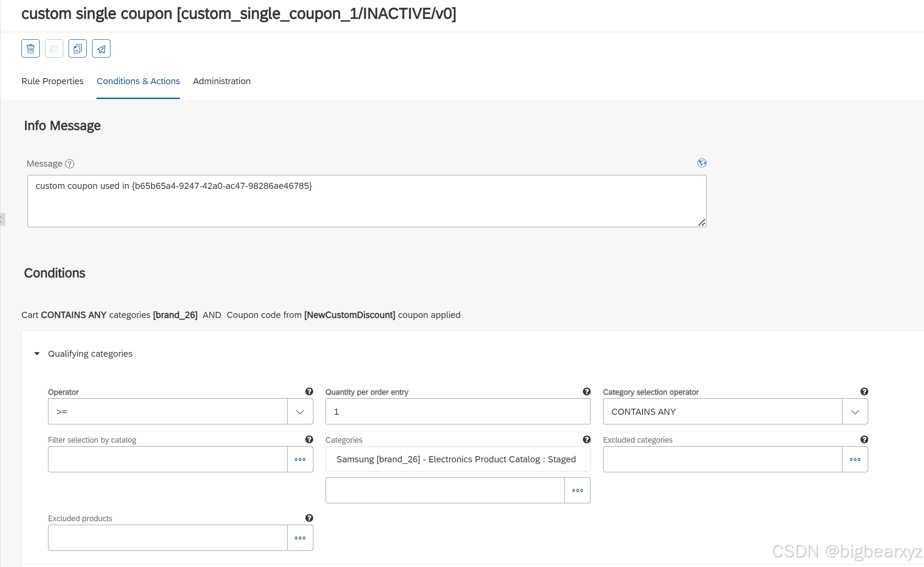Open the Administration tab

tap(222, 81)
